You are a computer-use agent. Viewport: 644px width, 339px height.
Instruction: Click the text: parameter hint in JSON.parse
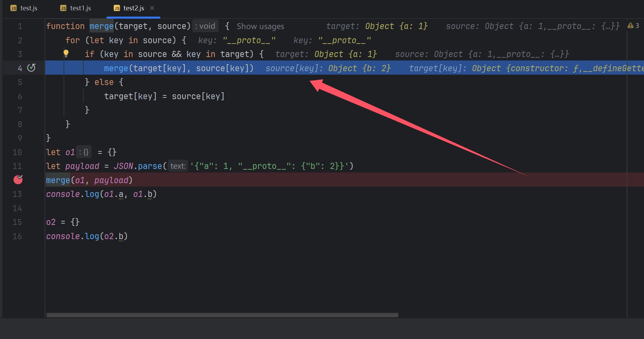[178, 166]
